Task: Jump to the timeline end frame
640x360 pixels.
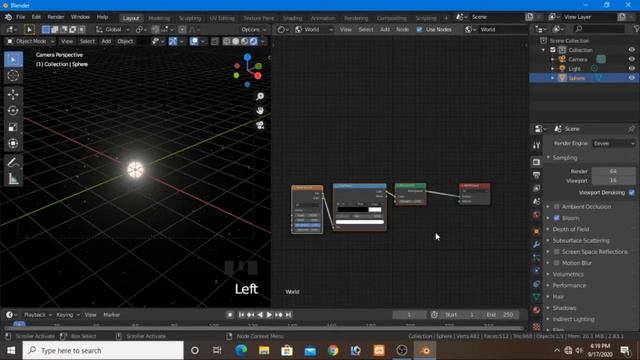Action: click(x=288, y=315)
